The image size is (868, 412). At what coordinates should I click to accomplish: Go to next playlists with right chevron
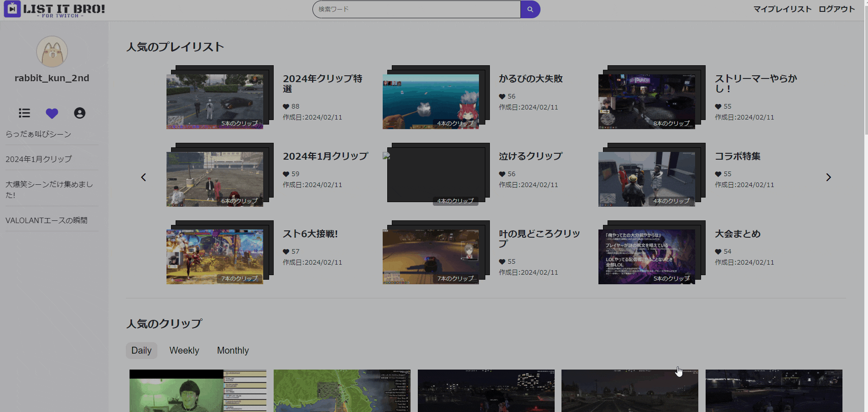pyautogui.click(x=828, y=177)
